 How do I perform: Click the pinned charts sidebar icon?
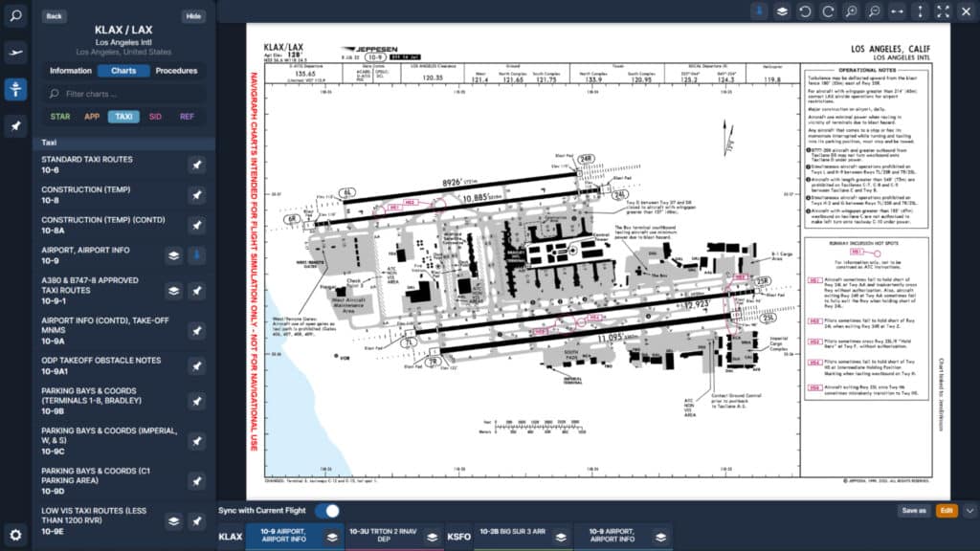[15, 125]
